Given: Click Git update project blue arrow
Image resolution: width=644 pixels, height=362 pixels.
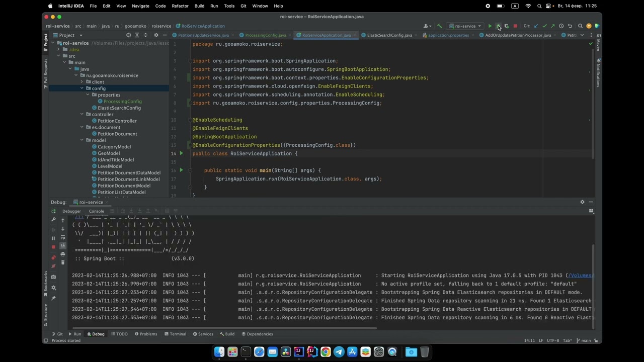Looking at the screenshot, I should [536, 26].
